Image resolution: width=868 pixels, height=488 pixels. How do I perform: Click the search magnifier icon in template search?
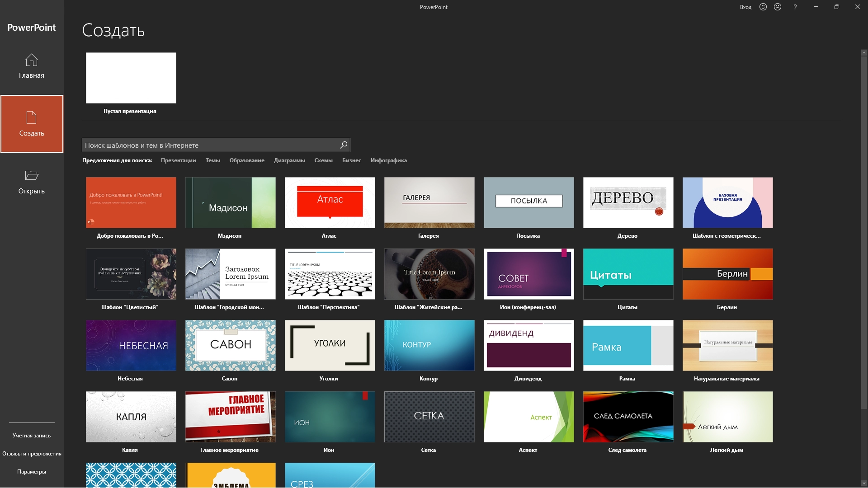[x=344, y=145]
